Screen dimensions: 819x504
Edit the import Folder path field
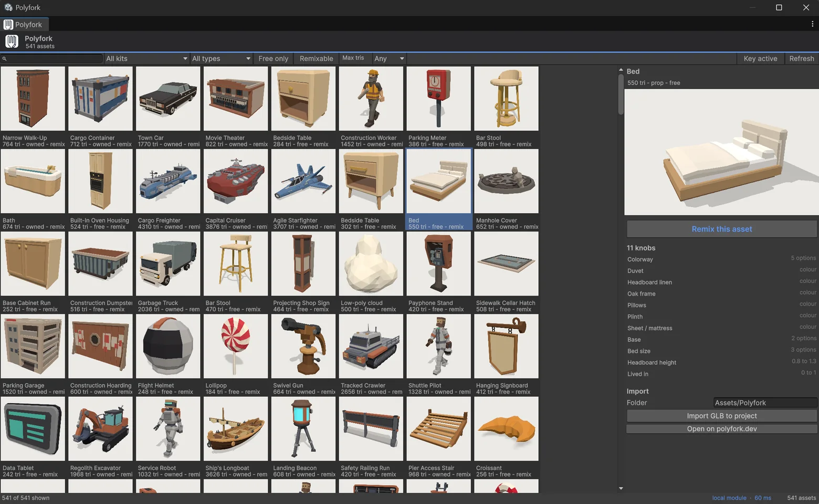point(765,403)
